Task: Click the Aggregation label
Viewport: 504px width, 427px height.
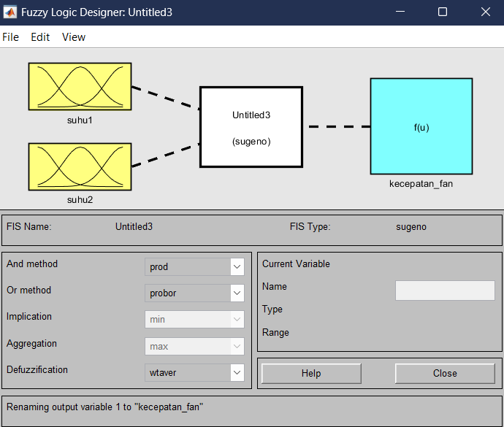Action: [x=31, y=344]
